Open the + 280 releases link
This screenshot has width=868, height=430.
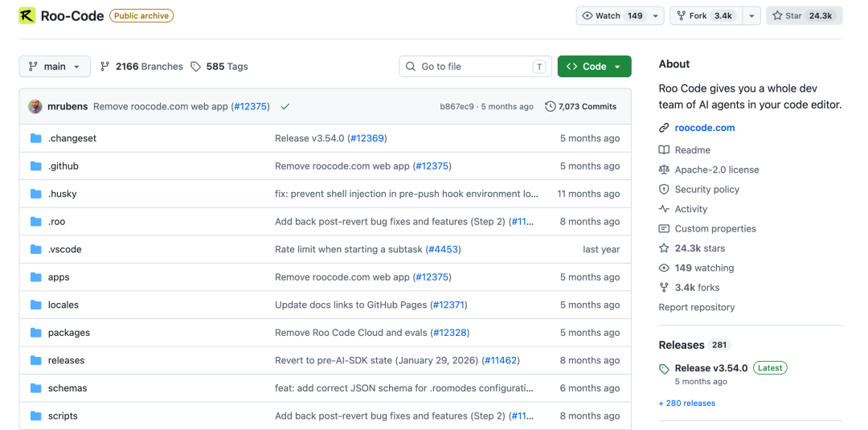pyautogui.click(x=687, y=403)
